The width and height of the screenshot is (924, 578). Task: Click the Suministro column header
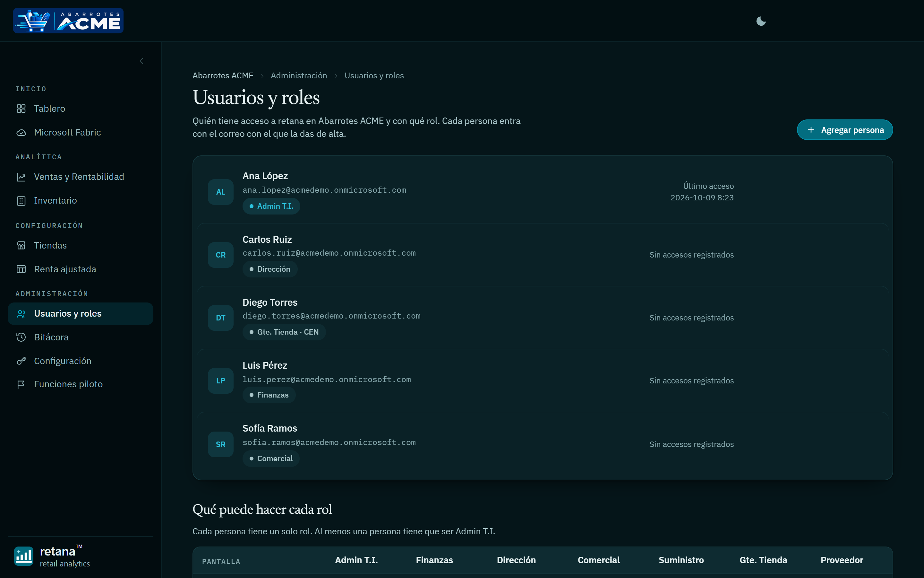681,560
